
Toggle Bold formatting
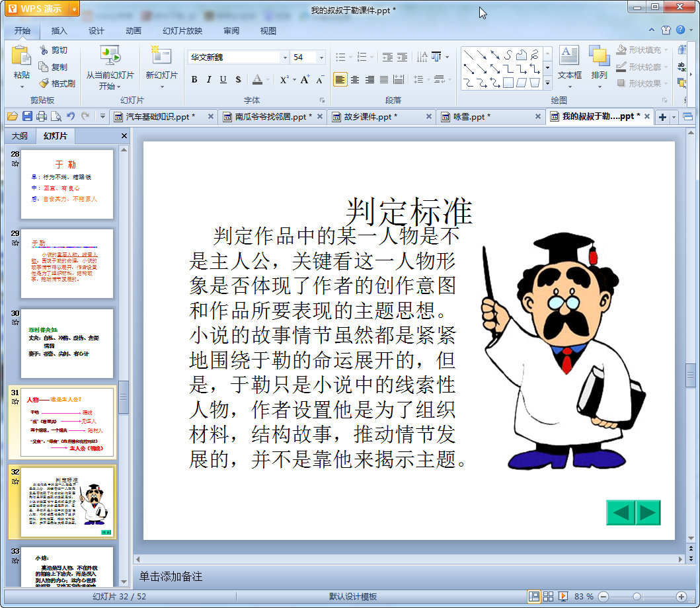point(194,79)
